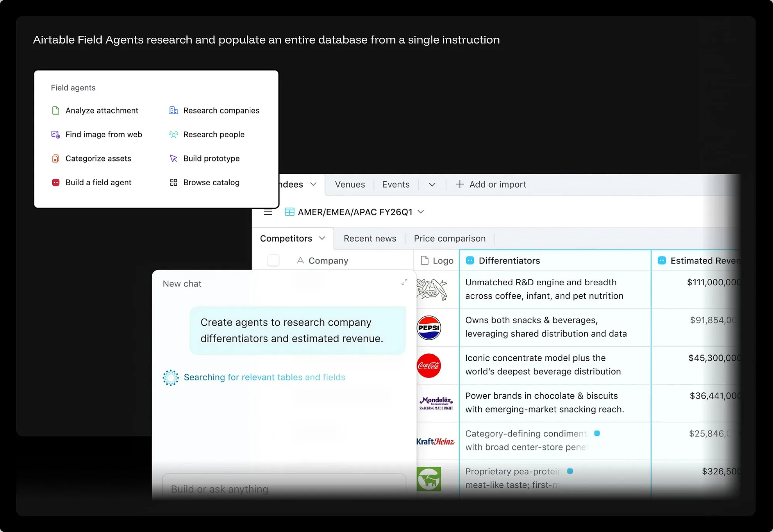773x532 pixels.
Task: Select Build a field agent option
Action: click(x=92, y=182)
